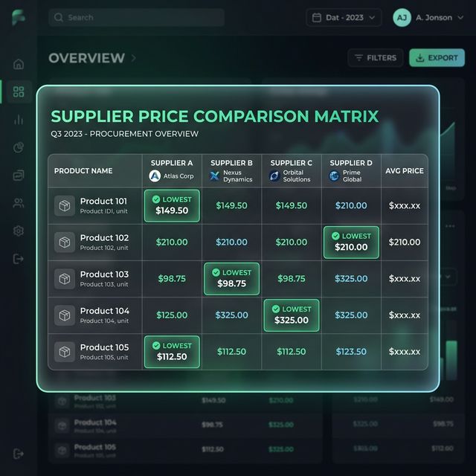Expand the chevron next to OVERVIEW
476x476 pixels.
(x=134, y=58)
